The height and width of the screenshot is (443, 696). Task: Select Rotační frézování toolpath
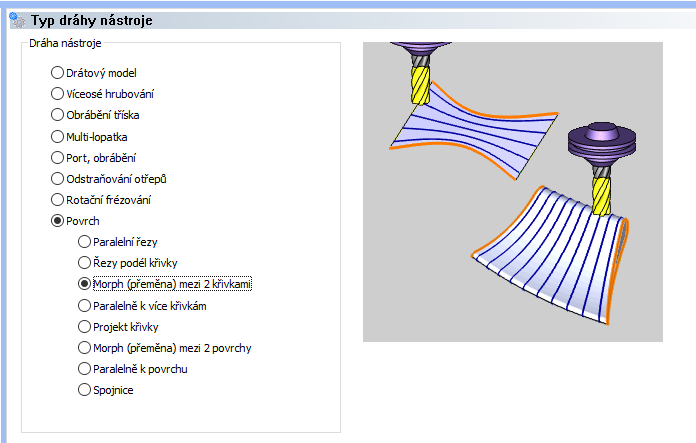(57, 200)
